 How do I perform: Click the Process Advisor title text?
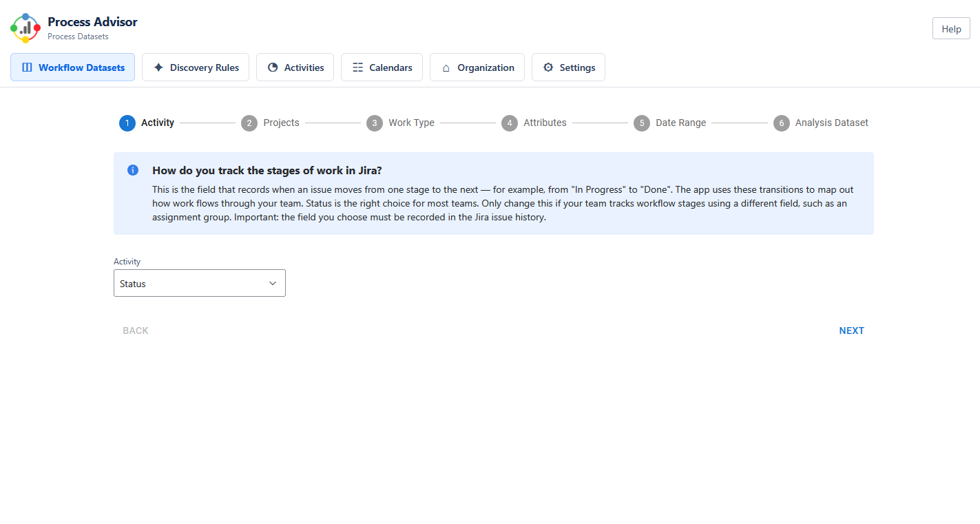tap(92, 22)
